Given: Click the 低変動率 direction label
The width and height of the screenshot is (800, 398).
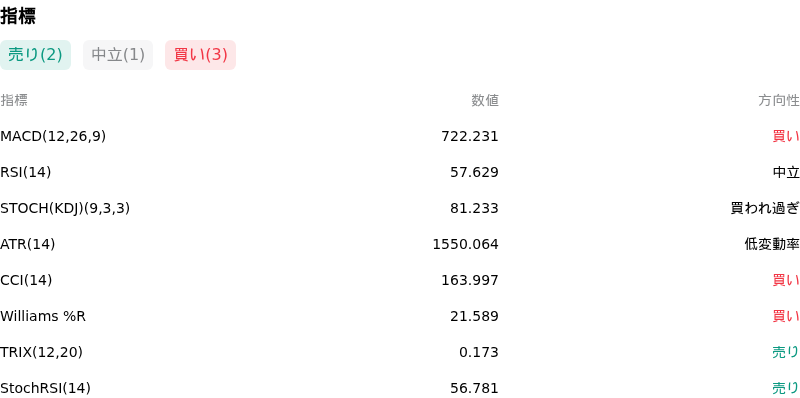Looking at the screenshot, I should 772,244.
